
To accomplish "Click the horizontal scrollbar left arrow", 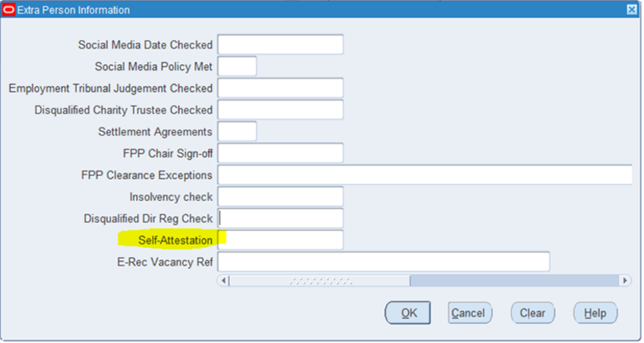I will pyautogui.click(x=223, y=281).
